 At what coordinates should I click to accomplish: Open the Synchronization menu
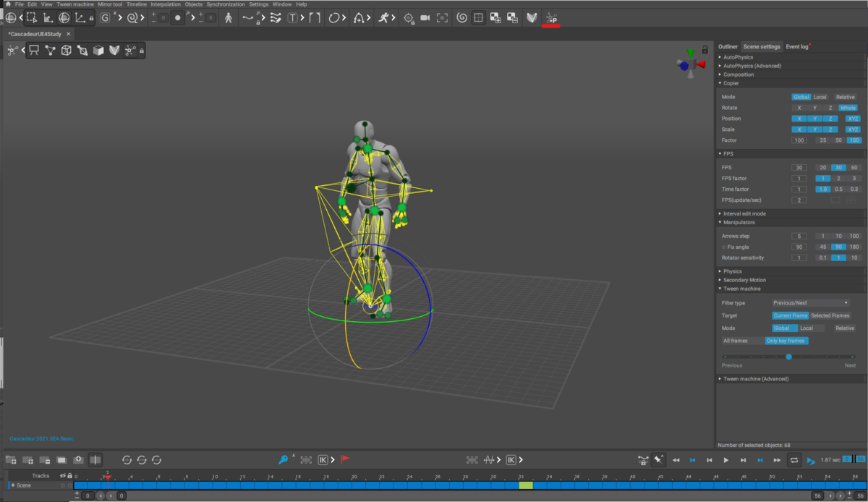tap(226, 4)
